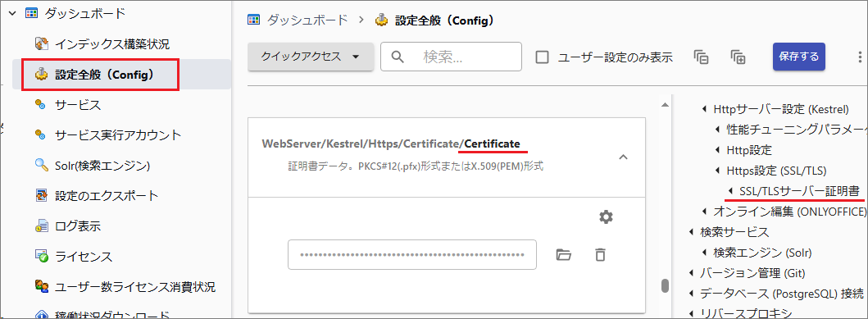The image size is (868, 319).
Task: Open インデックス構築状況 sidebar item
Action: (111, 43)
